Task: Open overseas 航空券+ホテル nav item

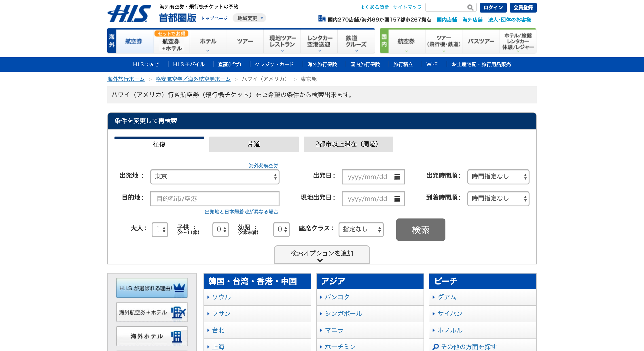Action: point(172,41)
